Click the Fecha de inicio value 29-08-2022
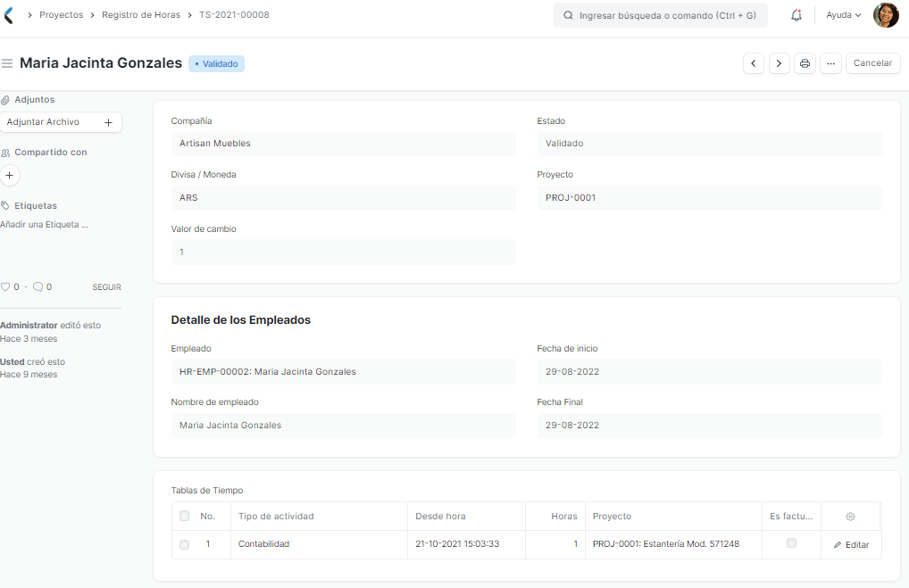This screenshot has height=588, width=909. pyautogui.click(x=710, y=372)
